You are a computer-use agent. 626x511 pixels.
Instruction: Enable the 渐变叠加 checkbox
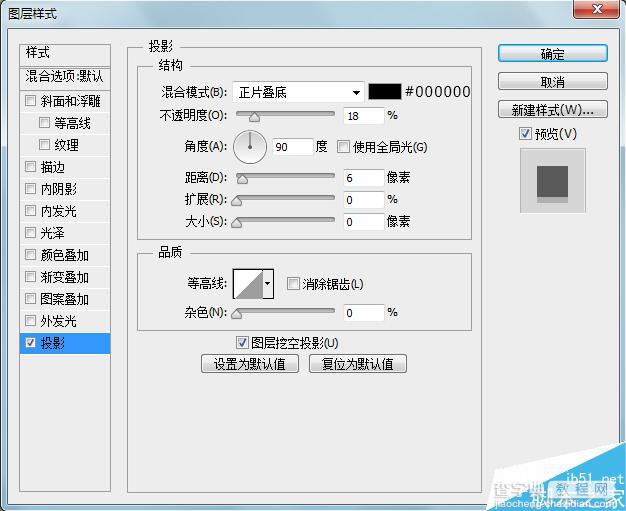[x=30, y=276]
